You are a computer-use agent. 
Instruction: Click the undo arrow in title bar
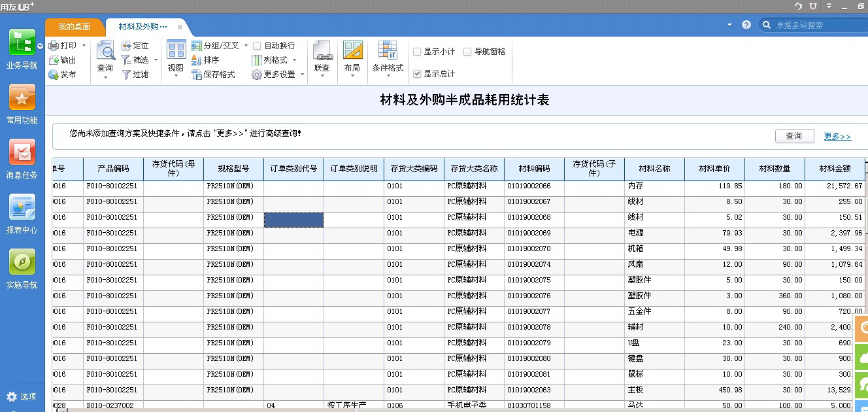tap(798, 6)
